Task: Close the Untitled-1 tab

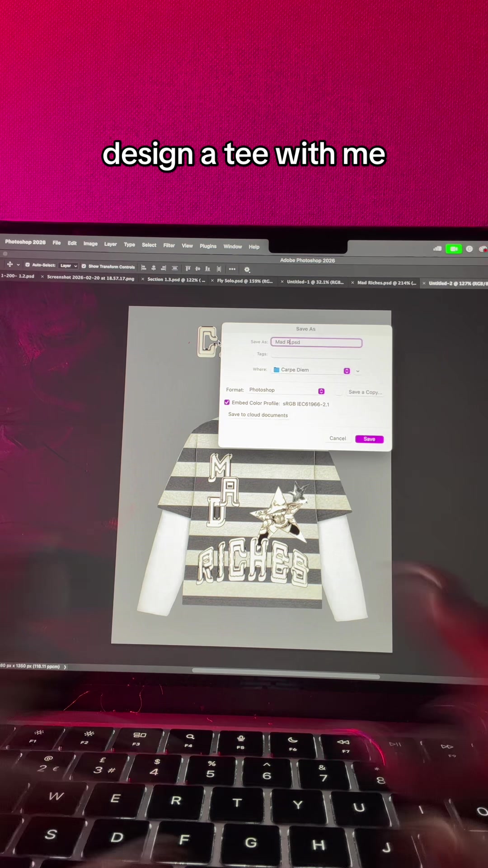Action: [x=282, y=282]
